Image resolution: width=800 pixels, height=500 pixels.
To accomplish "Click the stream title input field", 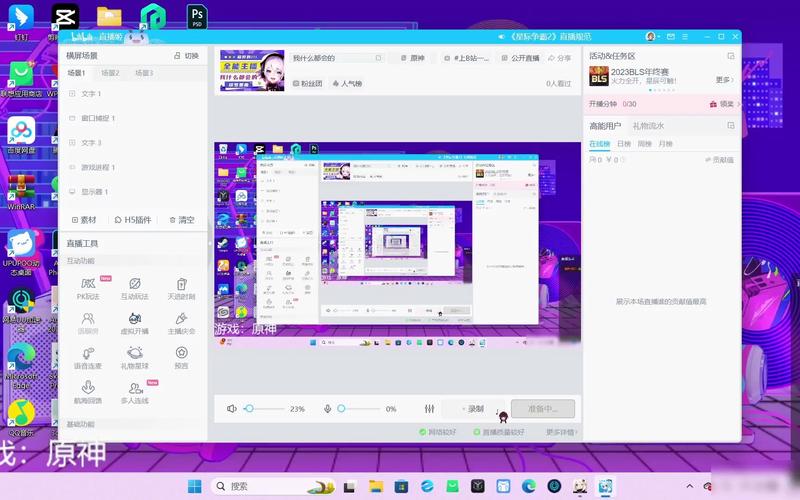I will [337, 58].
